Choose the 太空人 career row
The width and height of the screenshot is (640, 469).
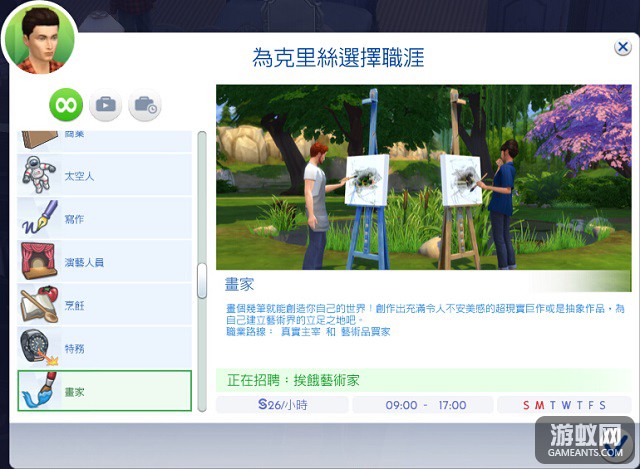(x=104, y=175)
